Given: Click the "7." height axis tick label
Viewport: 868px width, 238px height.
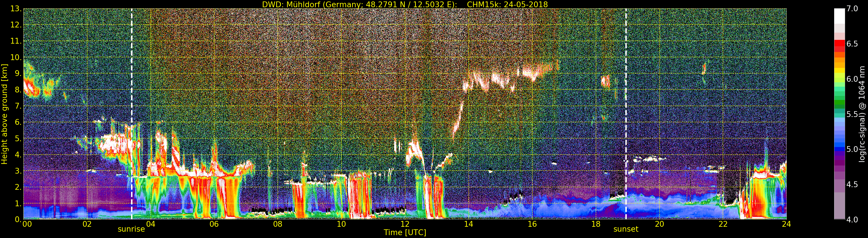Looking at the screenshot, I should 18,106.
